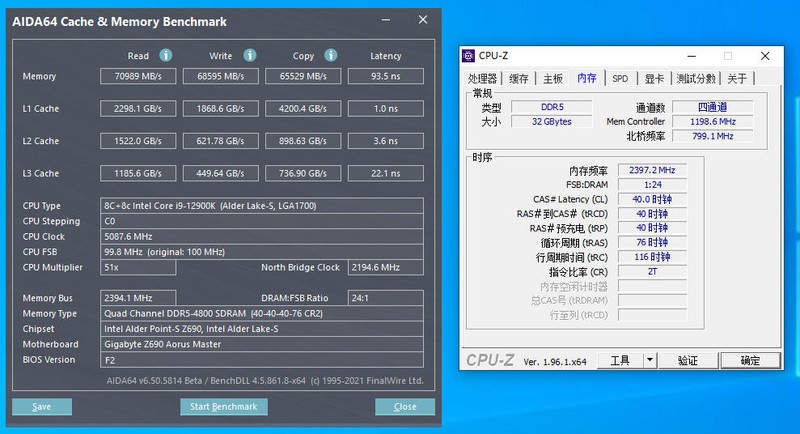Screen dimensions: 800x434
Task: Click the 工具 button in CPU-Z
Action: tap(620, 360)
